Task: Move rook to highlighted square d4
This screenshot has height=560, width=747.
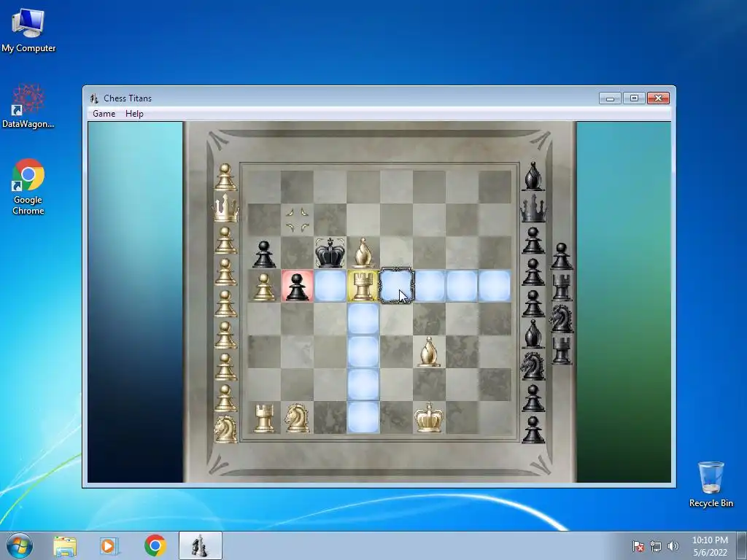Action: [x=363, y=319]
